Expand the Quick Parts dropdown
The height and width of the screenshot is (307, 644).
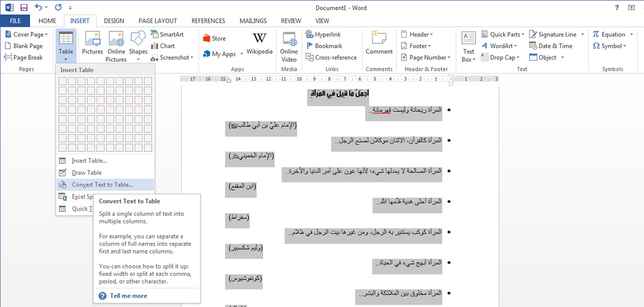click(523, 34)
